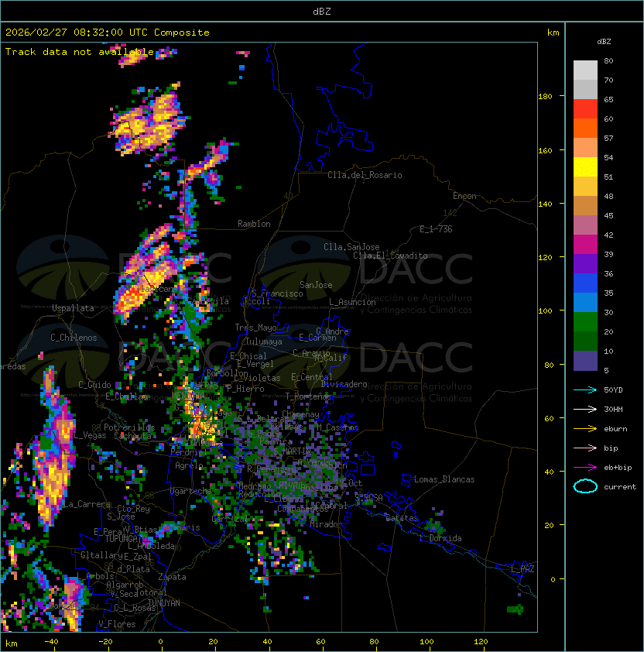Image resolution: width=644 pixels, height=652 pixels.
Task: Click the 'dBZ' heading above the color scale
Action: [x=604, y=42]
